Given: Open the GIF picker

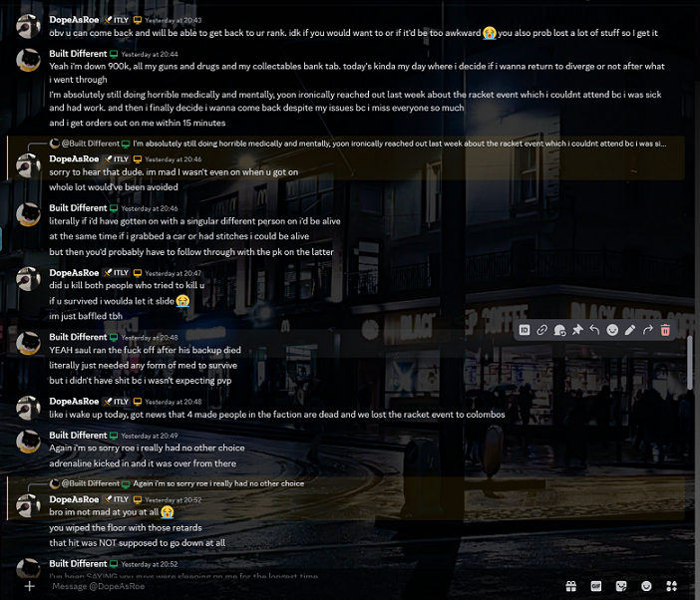Looking at the screenshot, I should pyautogui.click(x=596, y=586).
